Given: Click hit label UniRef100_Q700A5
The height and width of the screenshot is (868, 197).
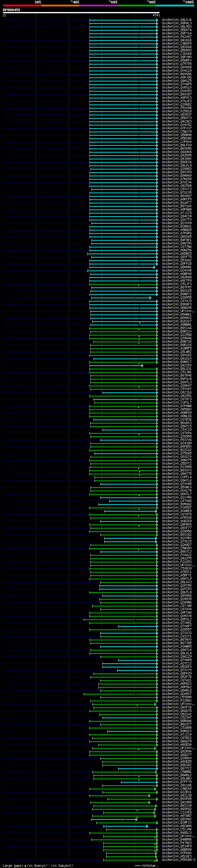Looking at the screenshot, I should (177, 484).
